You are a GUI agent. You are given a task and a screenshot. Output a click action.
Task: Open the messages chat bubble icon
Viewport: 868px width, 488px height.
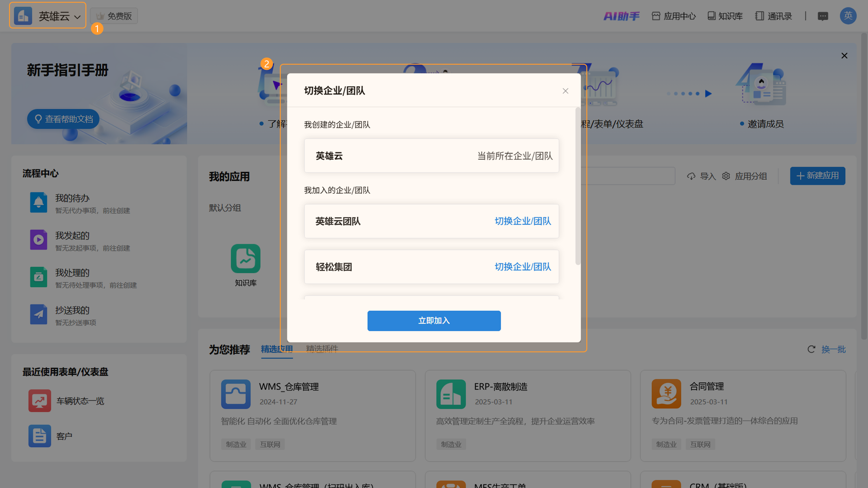(823, 16)
